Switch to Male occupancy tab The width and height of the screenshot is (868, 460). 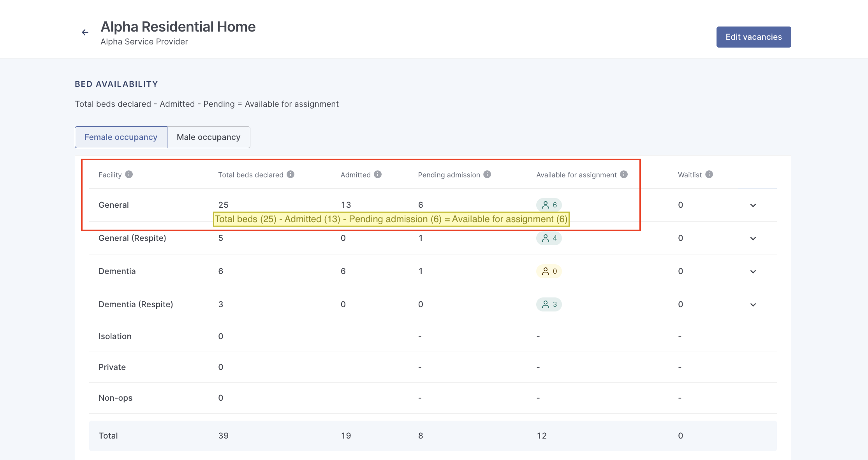[208, 137]
